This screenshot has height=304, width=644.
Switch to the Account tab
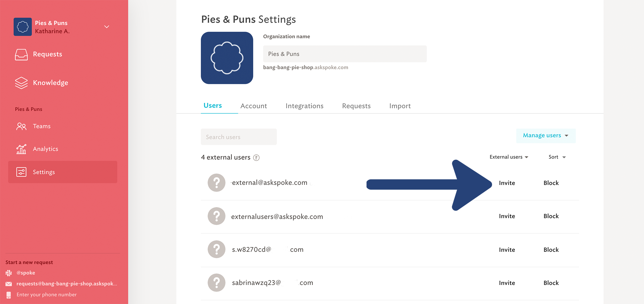tap(254, 106)
